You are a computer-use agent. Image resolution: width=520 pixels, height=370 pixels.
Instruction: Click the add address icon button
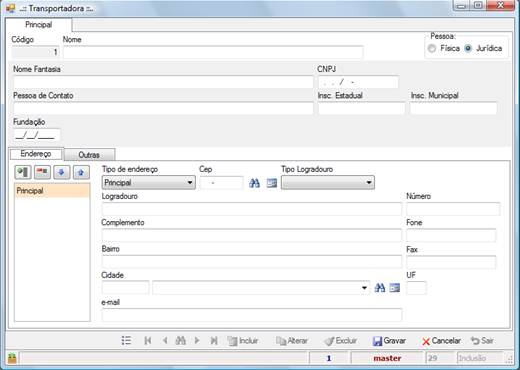point(23,172)
